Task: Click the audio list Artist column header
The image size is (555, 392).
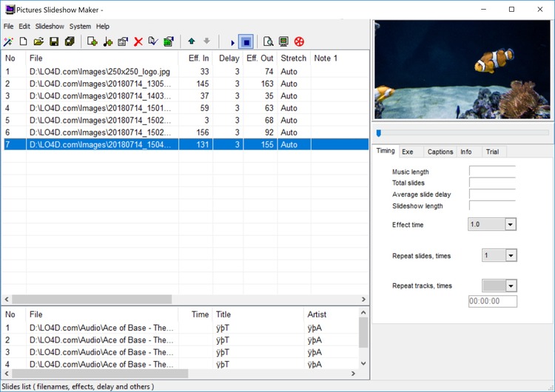Action: [x=331, y=314]
